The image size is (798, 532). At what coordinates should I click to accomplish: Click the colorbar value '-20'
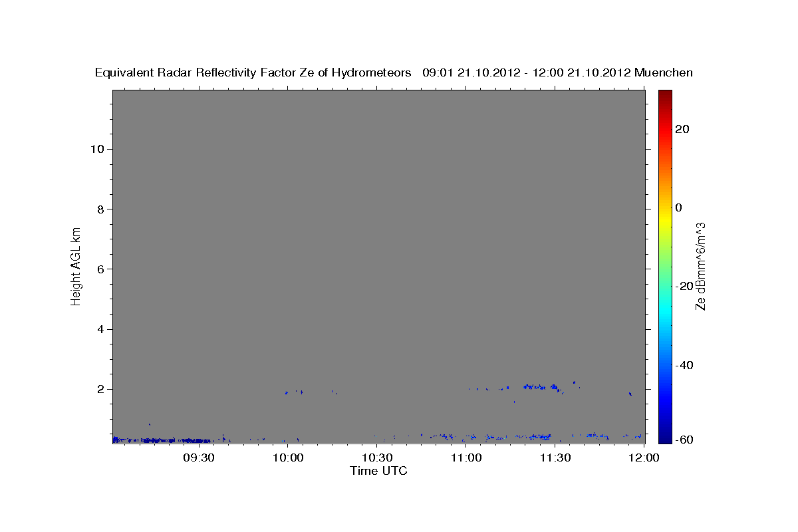pyautogui.click(x=684, y=286)
